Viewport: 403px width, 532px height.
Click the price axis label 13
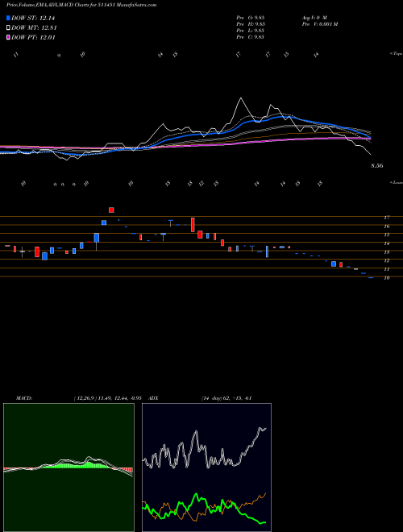tap(386, 252)
